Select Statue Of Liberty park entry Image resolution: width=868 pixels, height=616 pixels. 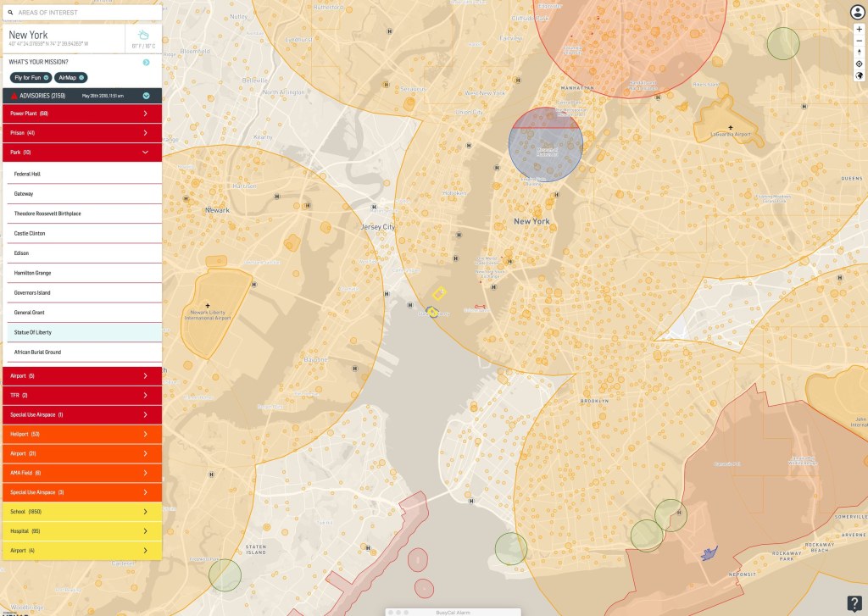tap(81, 332)
